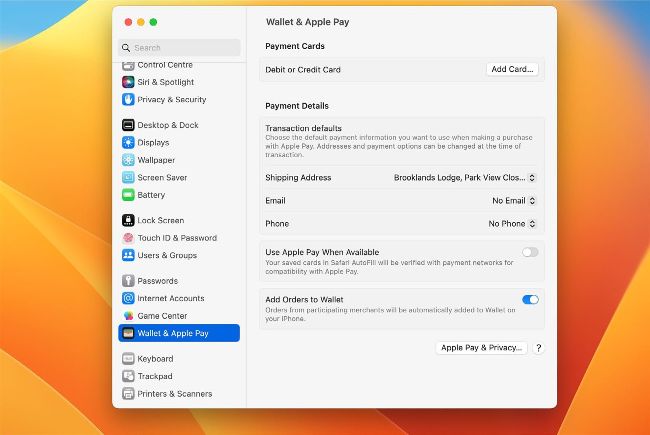Select Users & Groups label

coord(167,255)
